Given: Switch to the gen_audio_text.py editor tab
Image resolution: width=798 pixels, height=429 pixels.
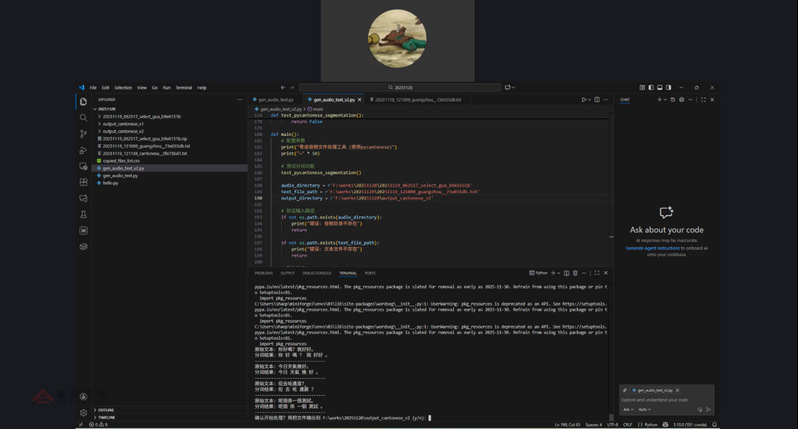Looking at the screenshot, I should (x=275, y=100).
